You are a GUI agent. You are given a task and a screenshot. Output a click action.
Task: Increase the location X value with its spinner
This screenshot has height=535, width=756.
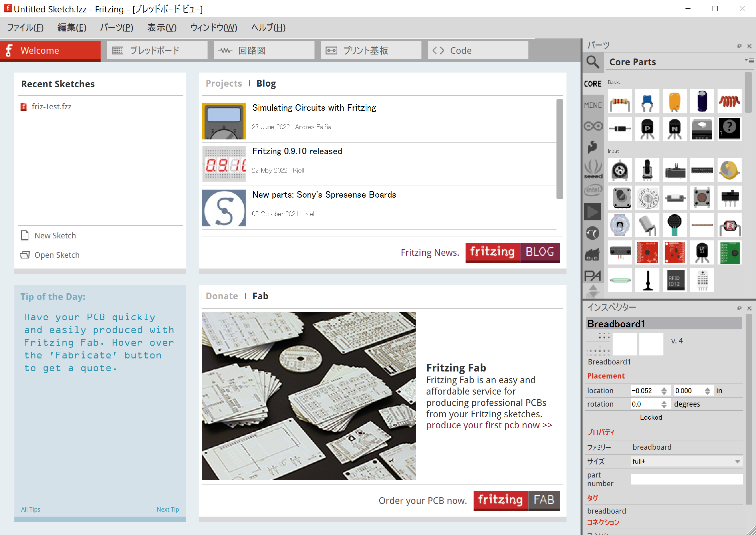coord(664,389)
